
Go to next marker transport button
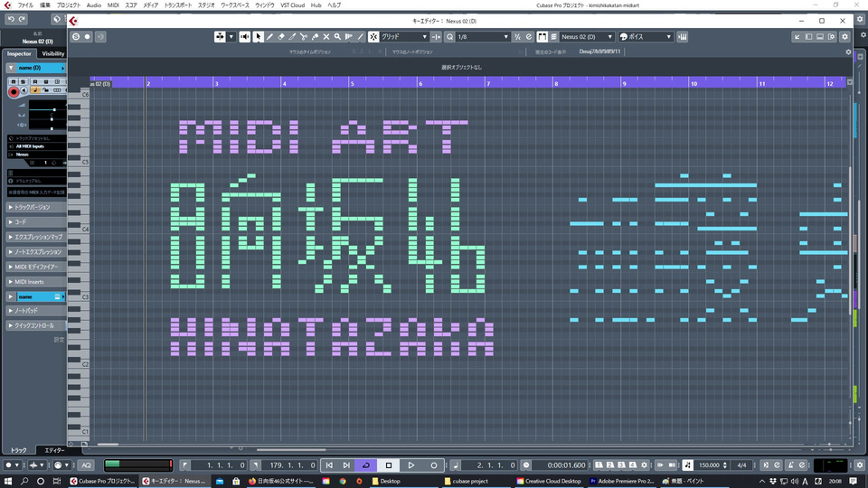pyautogui.click(x=346, y=465)
